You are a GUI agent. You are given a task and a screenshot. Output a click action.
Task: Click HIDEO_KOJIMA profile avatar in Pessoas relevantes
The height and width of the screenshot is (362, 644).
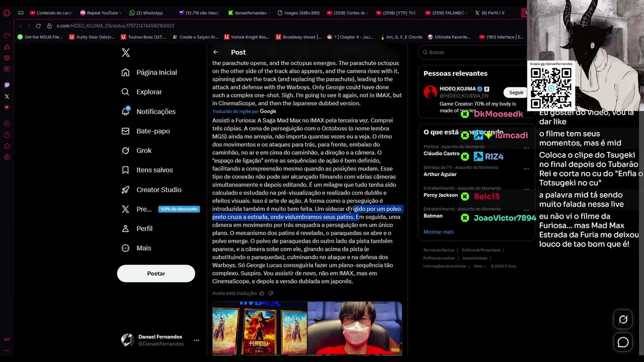coord(430,92)
